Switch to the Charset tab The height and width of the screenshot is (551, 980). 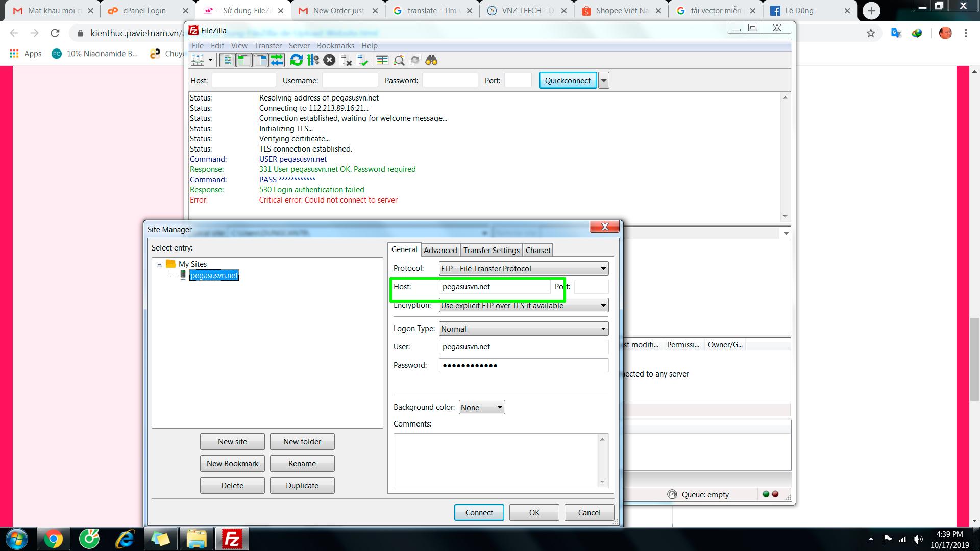(538, 250)
